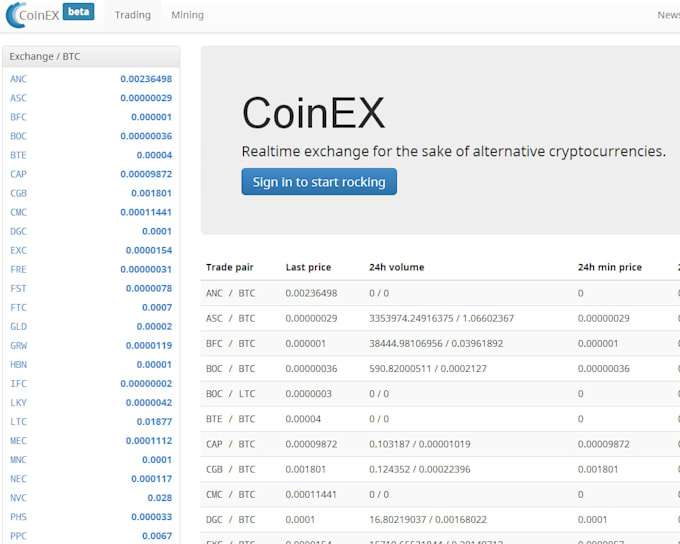Select LKY in the exchange sidebar
Screen dimensions: 680x544
(19, 403)
